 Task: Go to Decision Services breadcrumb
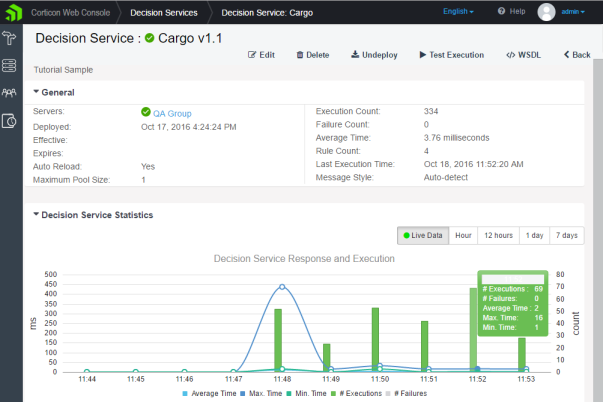[164, 13]
